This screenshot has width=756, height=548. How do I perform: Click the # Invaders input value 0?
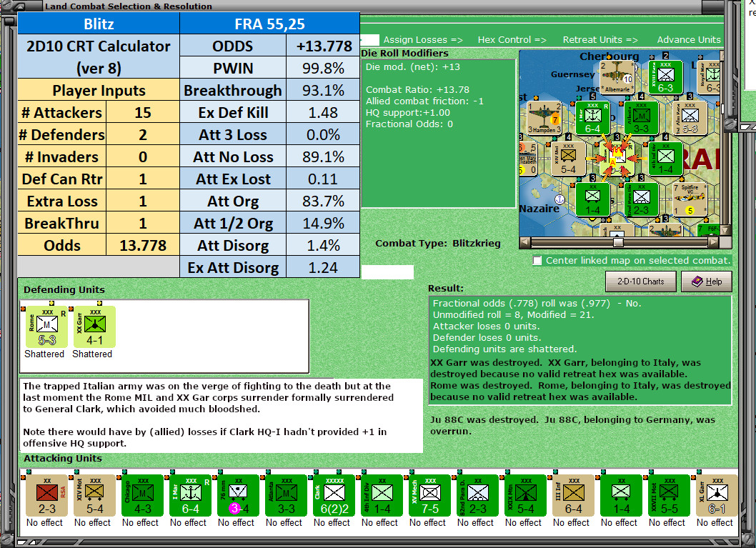pos(143,156)
